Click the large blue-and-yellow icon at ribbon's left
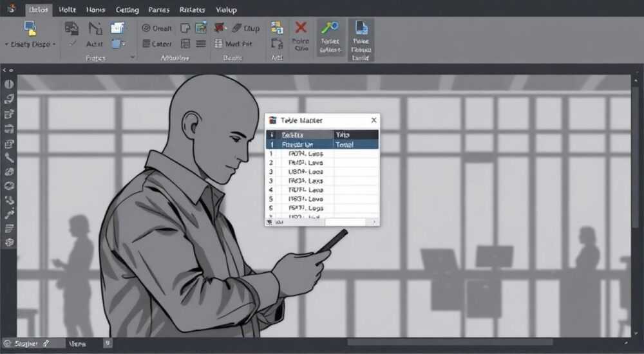 [30, 29]
